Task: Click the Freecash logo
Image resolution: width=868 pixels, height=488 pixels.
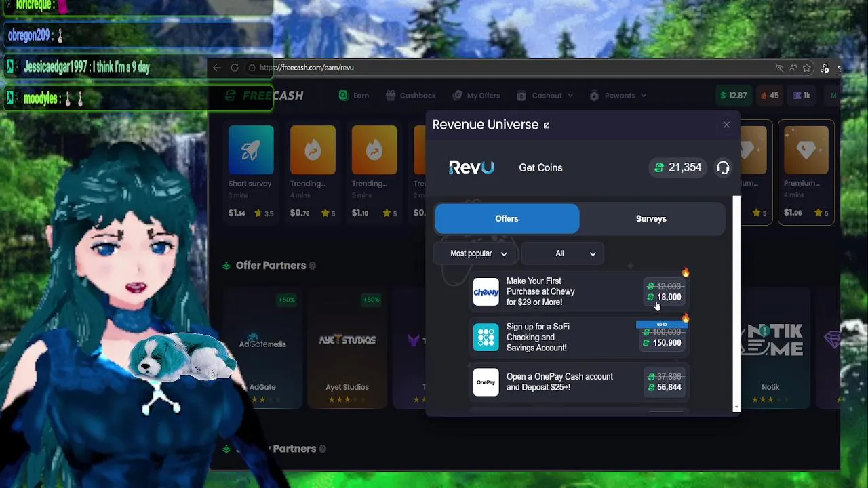Action: tap(264, 96)
